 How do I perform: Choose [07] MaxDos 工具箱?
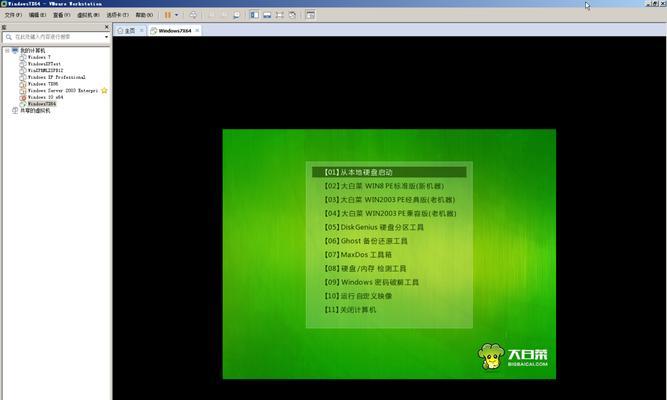(358, 254)
